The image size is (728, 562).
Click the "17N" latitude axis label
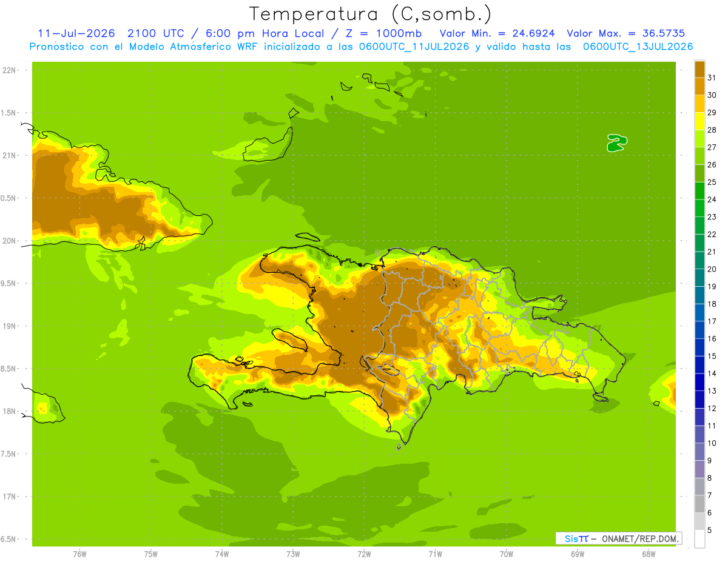[x=8, y=497]
